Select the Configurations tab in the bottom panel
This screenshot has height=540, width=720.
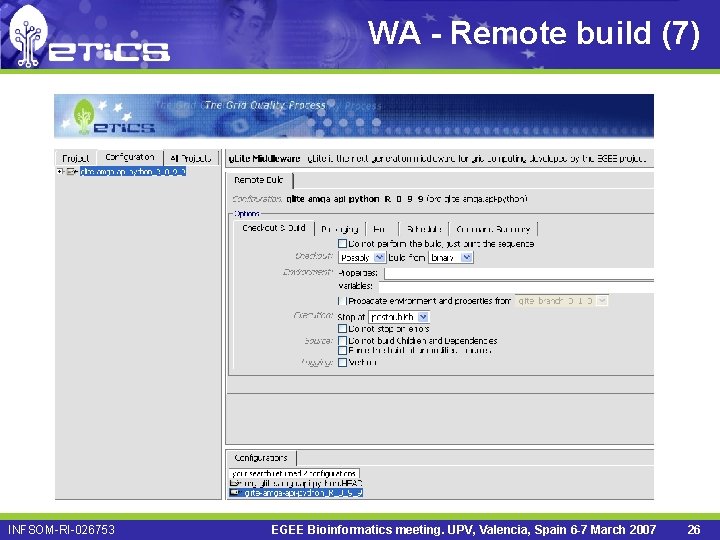point(261,458)
